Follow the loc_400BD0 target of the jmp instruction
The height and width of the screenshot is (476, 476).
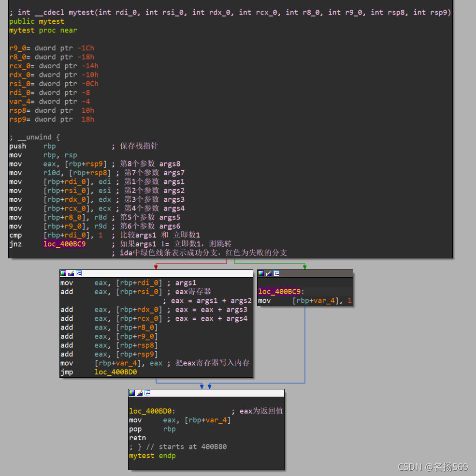pyautogui.click(x=115, y=372)
